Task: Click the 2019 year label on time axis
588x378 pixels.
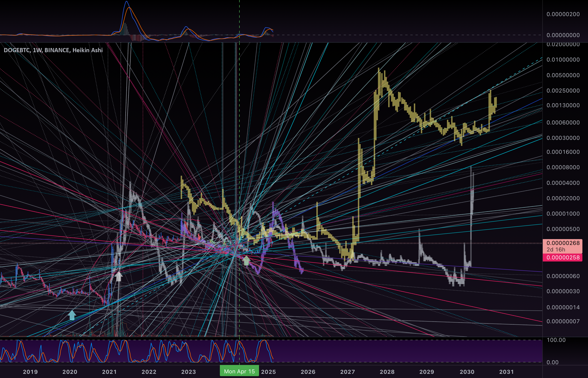Action: pos(31,372)
